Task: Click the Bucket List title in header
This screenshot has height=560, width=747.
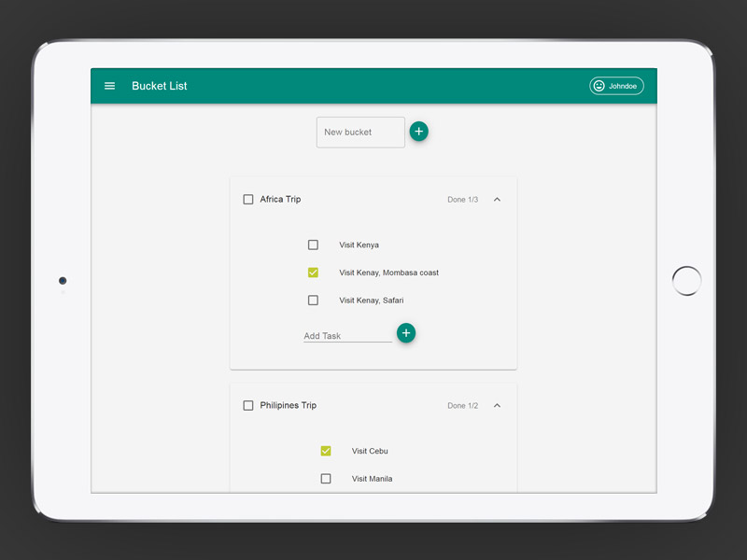Action: [160, 86]
